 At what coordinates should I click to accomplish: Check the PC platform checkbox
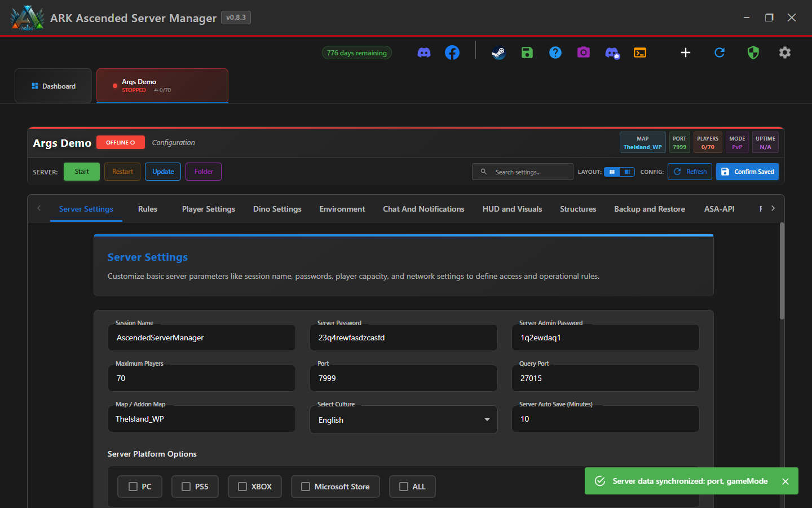[x=133, y=487]
